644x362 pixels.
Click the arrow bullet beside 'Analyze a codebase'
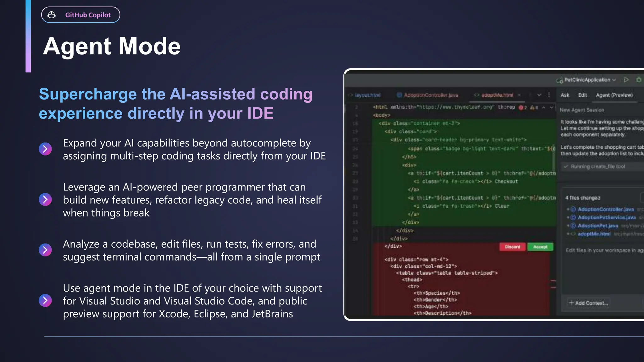[45, 250]
